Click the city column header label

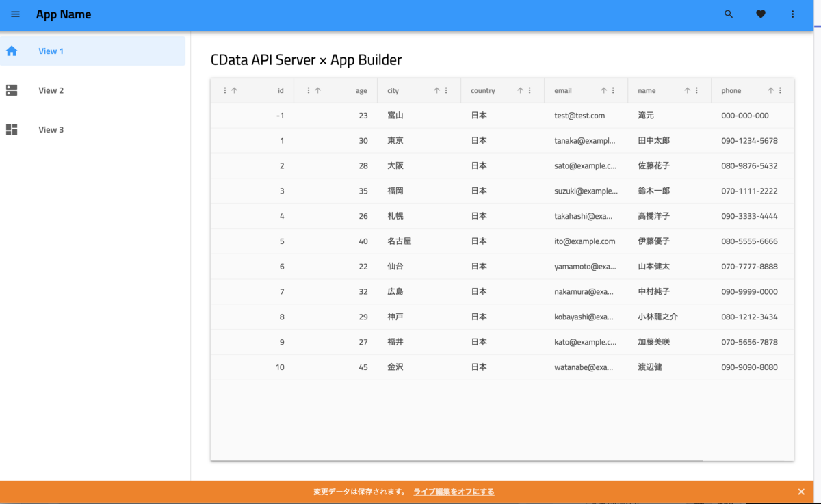(393, 91)
